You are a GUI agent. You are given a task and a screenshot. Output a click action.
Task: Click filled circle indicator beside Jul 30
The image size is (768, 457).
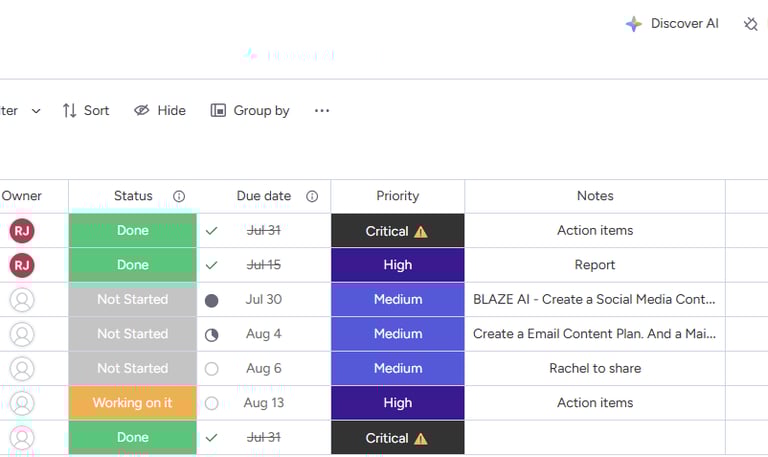pyautogui.click(x=212, y=300)
